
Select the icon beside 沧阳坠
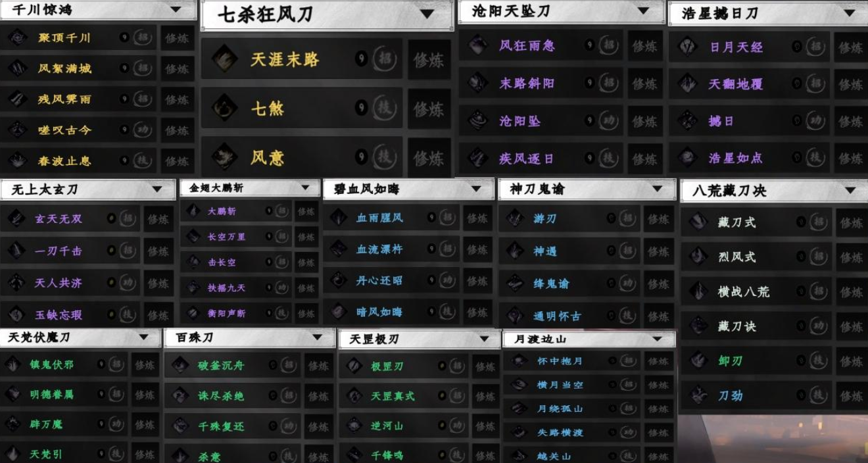(478, 120)
